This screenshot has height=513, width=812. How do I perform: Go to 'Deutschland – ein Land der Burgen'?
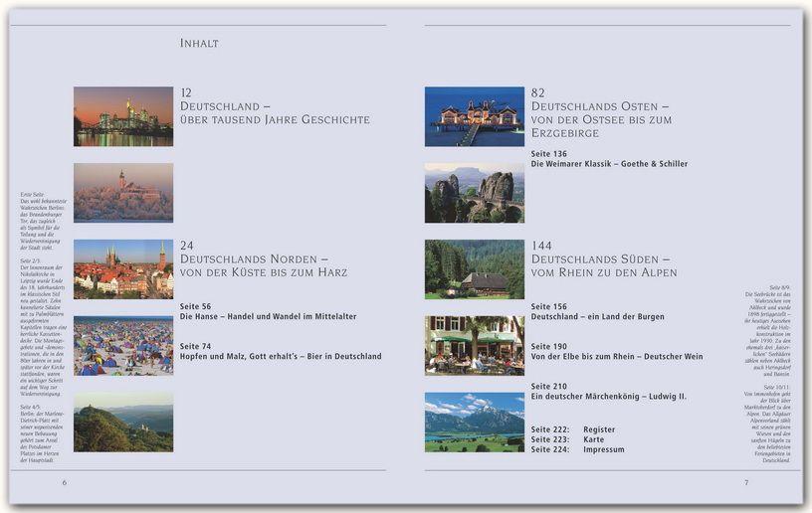604,317
